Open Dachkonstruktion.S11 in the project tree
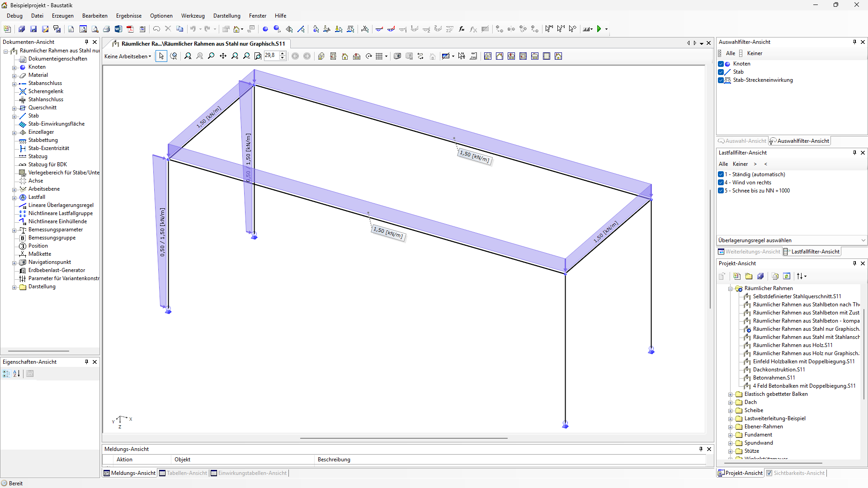 [x=779, y=370]
